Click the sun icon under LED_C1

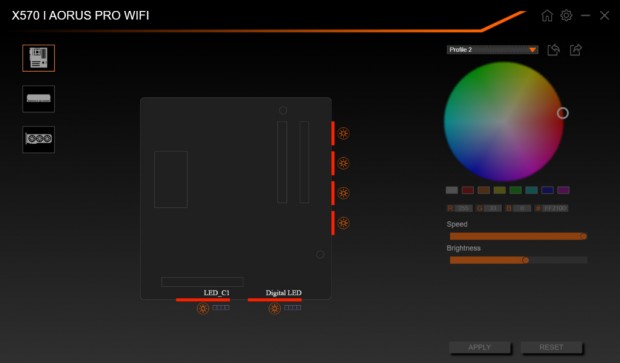tap(203, 308)
